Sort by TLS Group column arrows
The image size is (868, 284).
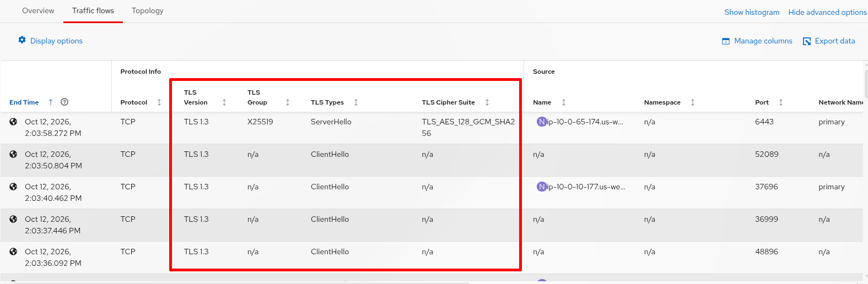(288, 102)
